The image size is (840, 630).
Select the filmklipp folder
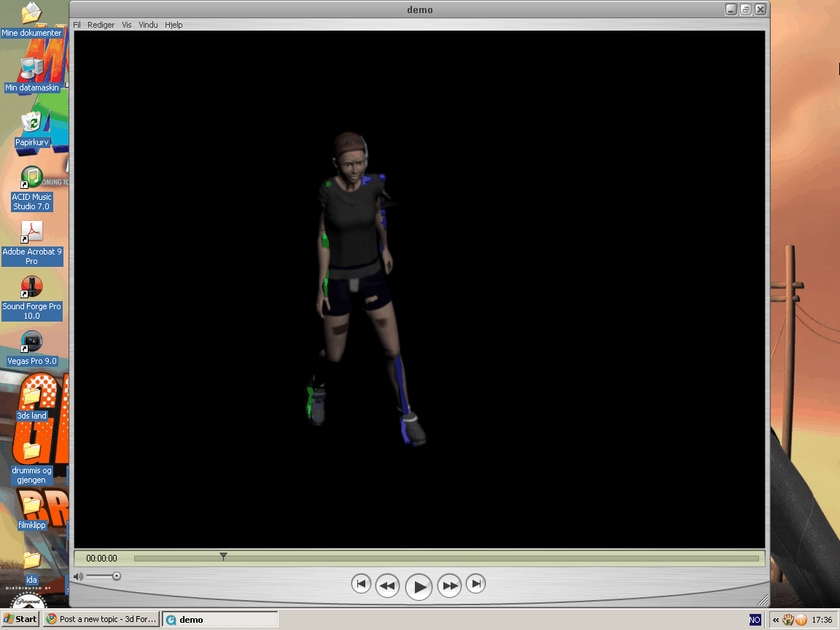[x=31, y=512]
